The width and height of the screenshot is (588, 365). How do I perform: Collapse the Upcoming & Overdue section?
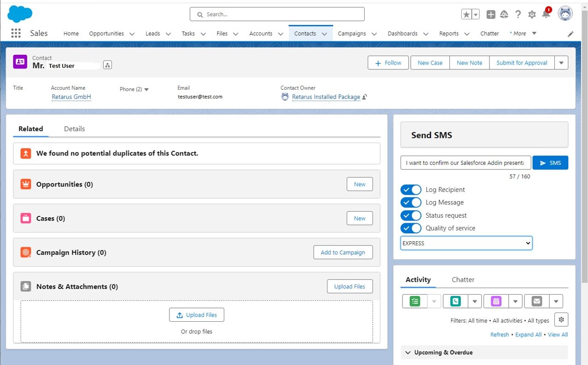[408, 353]
